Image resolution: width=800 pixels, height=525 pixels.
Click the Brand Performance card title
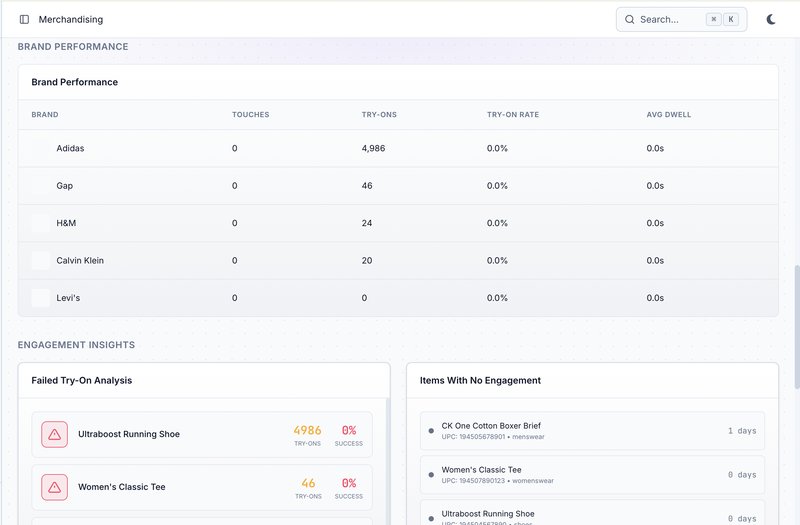(x=74, y=82)
